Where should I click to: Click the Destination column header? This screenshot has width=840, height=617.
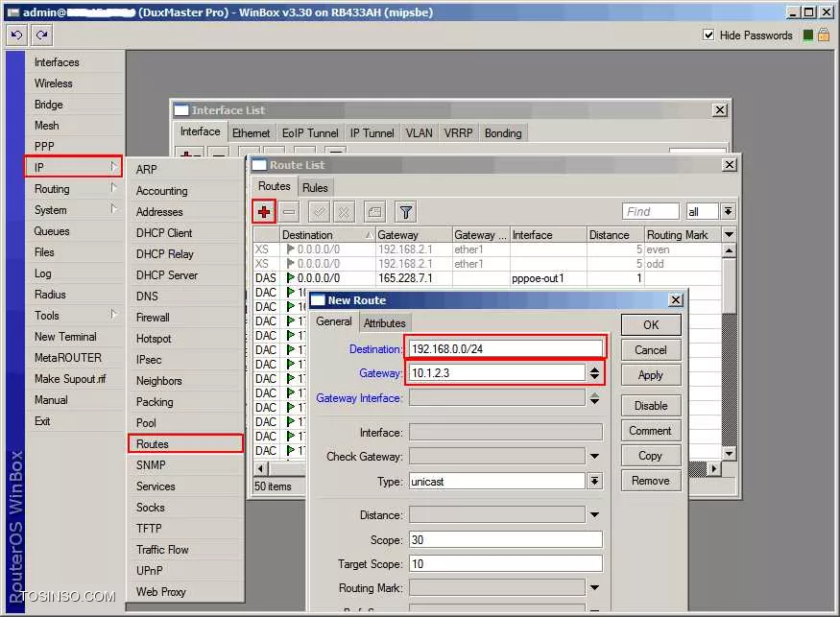327,234
